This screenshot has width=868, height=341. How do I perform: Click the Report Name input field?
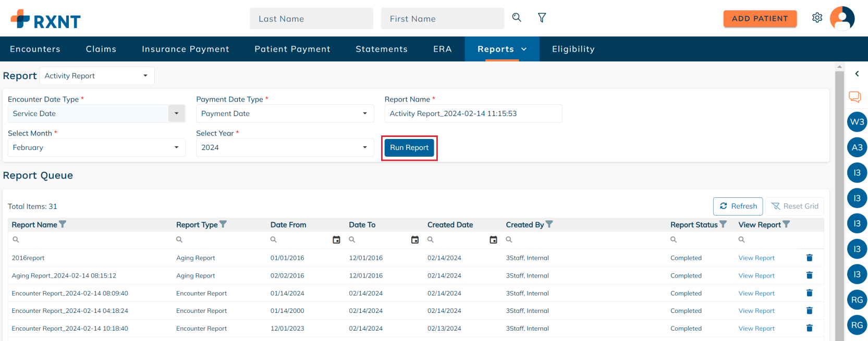point(473,113)
